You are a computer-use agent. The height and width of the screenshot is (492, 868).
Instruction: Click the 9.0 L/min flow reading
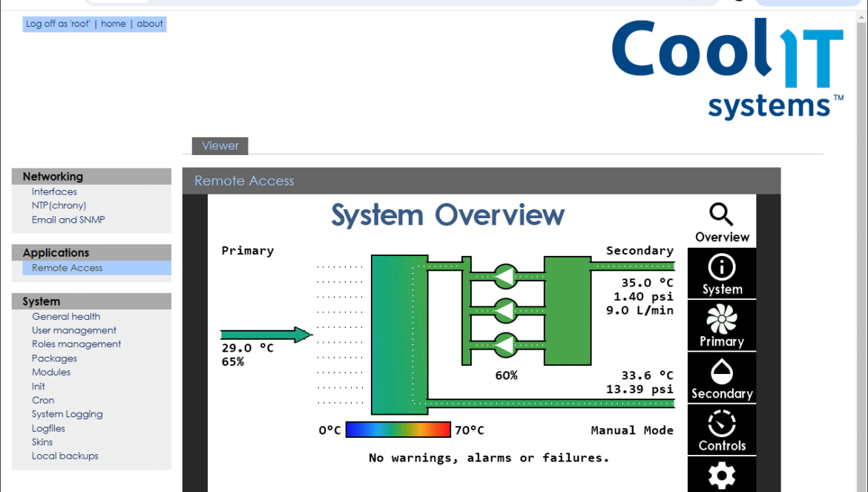(640, 310)
